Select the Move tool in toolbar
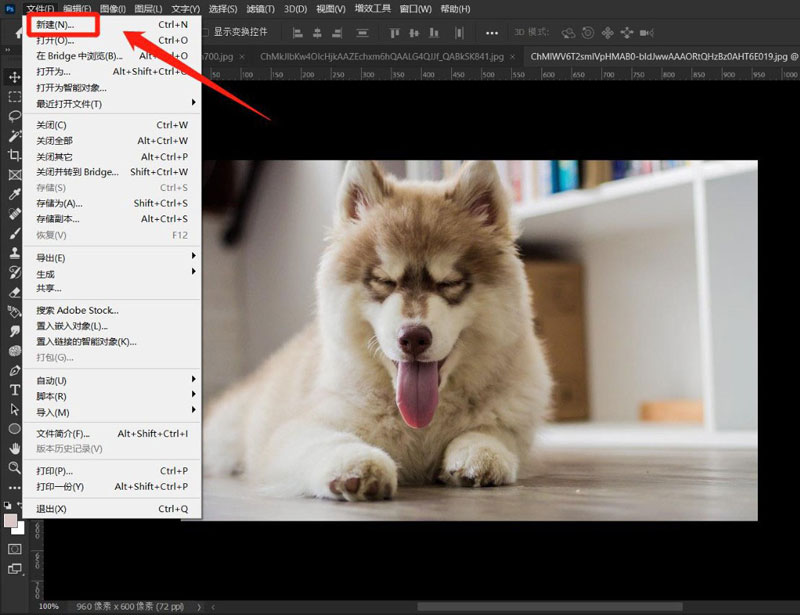Screen dimensions: 800x615 click(14, 78)
